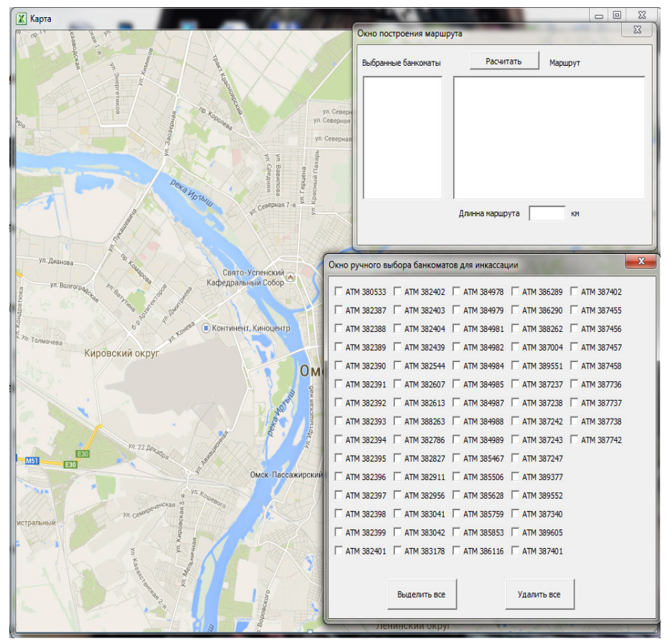Check the ATM 387737 checkbox
The image size is (672, 644).
point(574,403)
